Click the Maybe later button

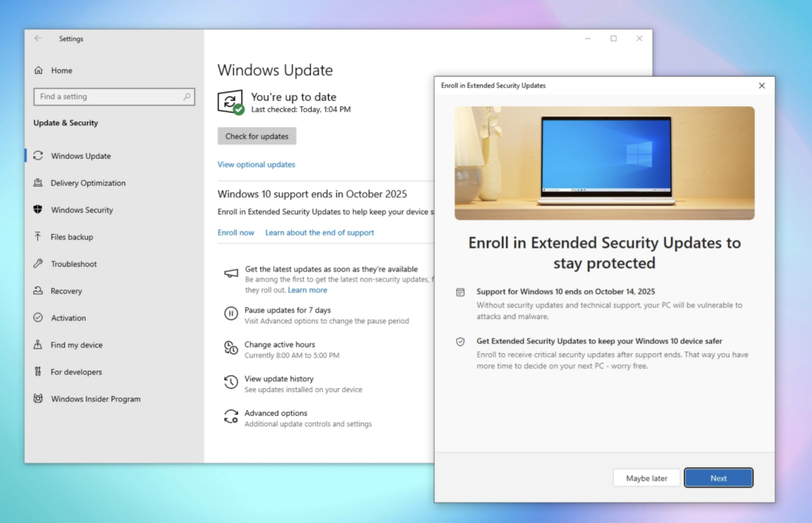(x=647, y=478)
